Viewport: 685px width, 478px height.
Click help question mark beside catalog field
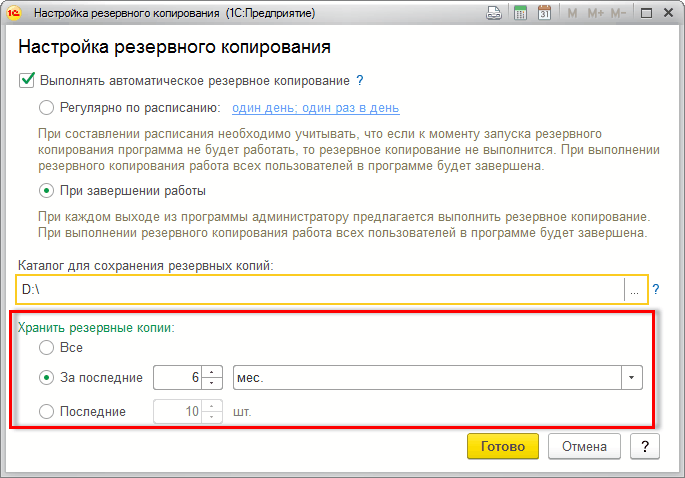click(x=657, y=289)
